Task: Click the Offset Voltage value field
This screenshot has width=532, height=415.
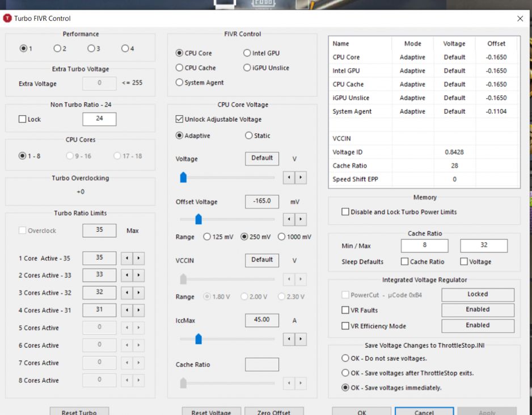Action: pyautogui.click(x=262, y=201)
